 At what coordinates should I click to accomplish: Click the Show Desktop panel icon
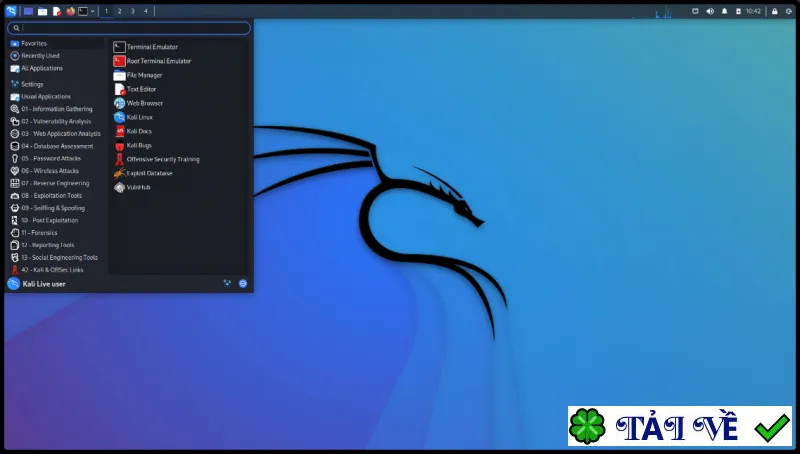pos(29,11)
